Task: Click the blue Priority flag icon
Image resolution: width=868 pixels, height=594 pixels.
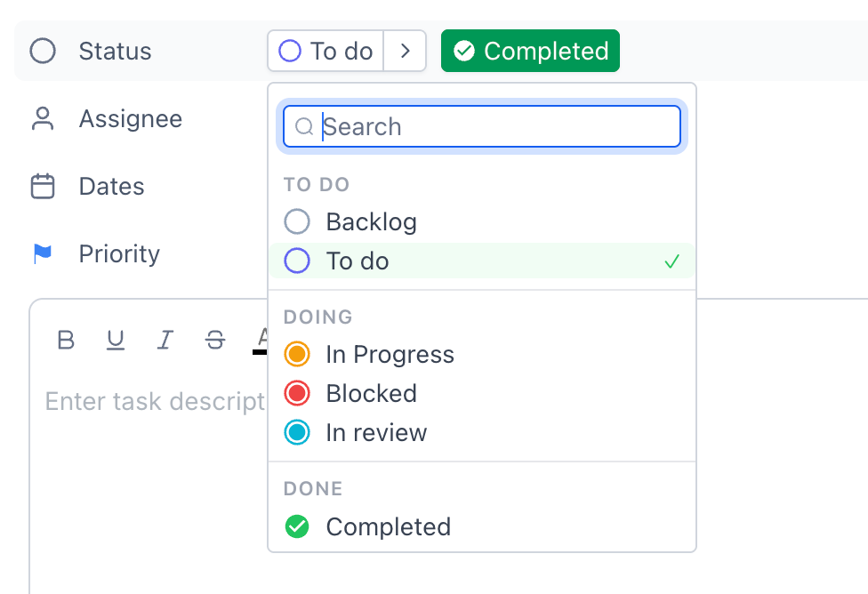Action: tap(43, 254)
